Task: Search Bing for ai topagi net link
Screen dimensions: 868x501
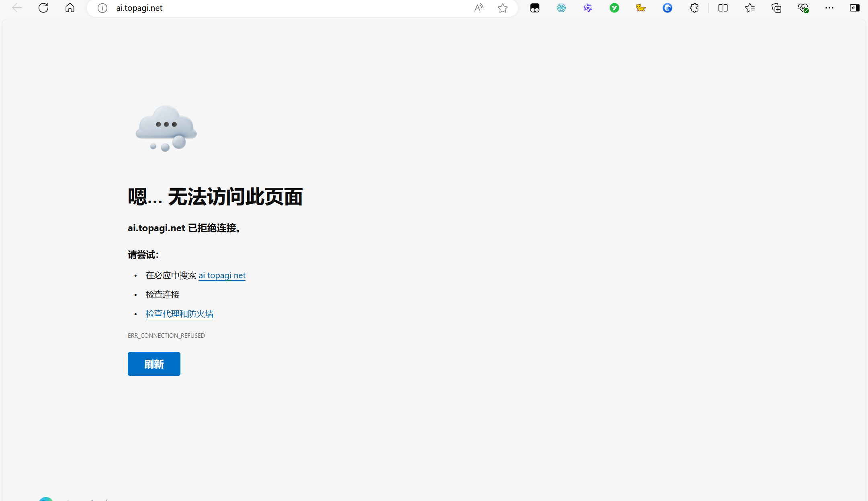Action: click(x=222, y=275)
